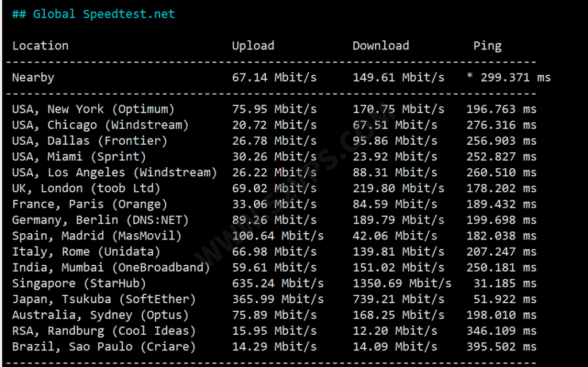
Task: Click London ping '178.202 ms'
Action: (x=501, y=188)
